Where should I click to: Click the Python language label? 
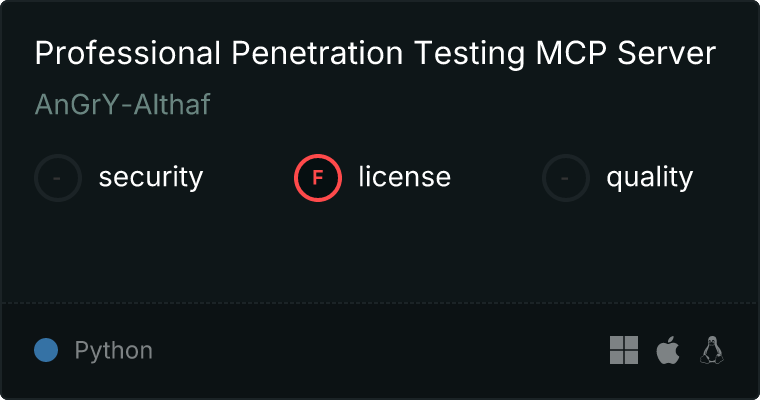(x=113, y=351)
